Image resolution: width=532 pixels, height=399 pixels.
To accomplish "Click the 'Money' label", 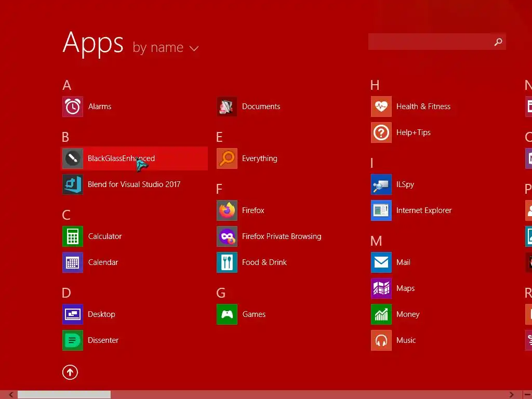I will click(408, 314).
